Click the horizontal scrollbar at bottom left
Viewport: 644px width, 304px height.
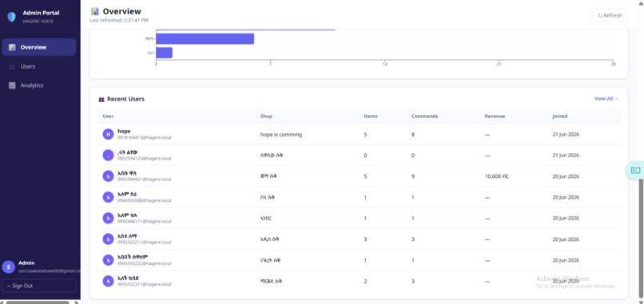38,302
